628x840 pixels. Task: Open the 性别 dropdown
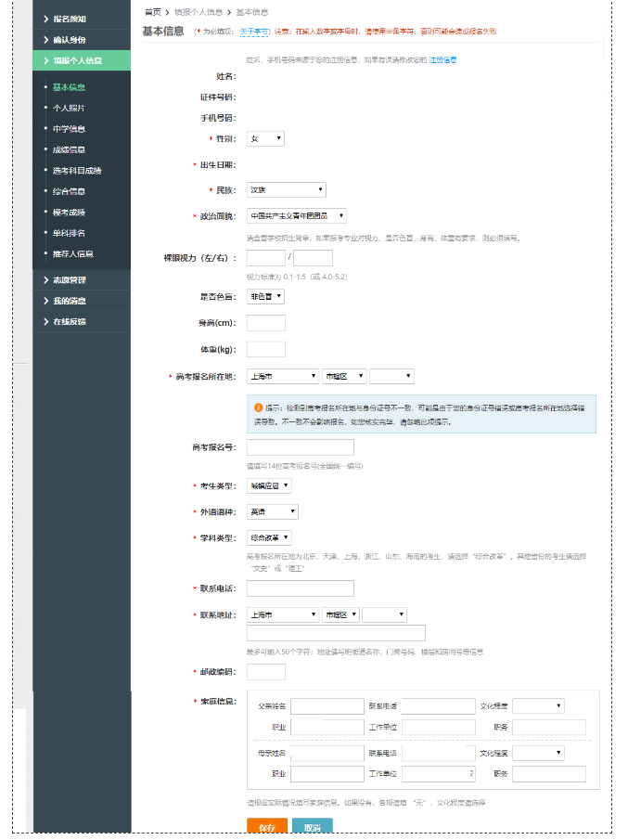click(x=265, y=138)
